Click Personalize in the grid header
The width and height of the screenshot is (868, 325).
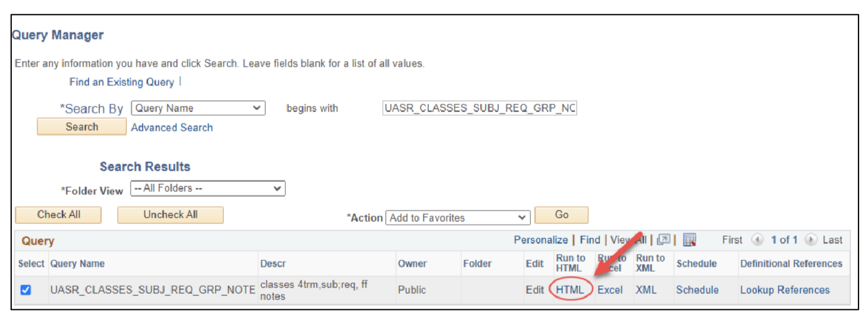540,240
